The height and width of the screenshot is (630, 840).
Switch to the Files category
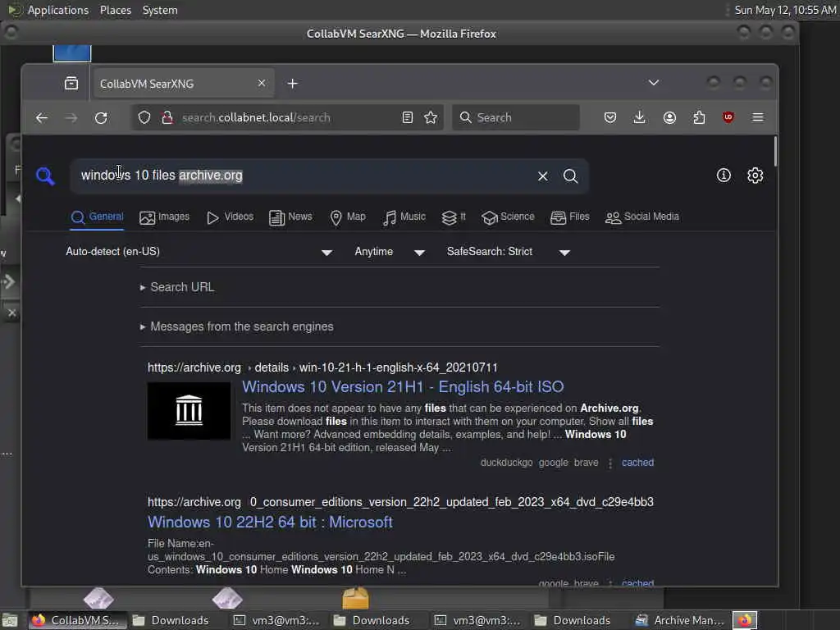coord(570,217)
